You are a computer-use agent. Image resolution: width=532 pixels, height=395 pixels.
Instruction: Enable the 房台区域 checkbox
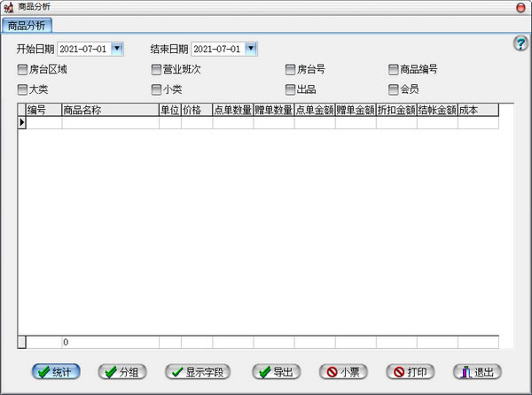pos(22,69)
